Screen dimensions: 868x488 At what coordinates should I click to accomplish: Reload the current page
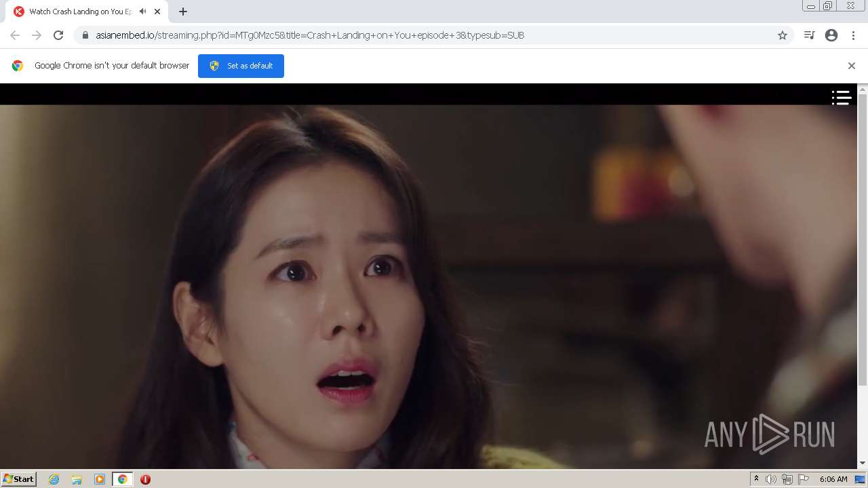coord(58,35)
